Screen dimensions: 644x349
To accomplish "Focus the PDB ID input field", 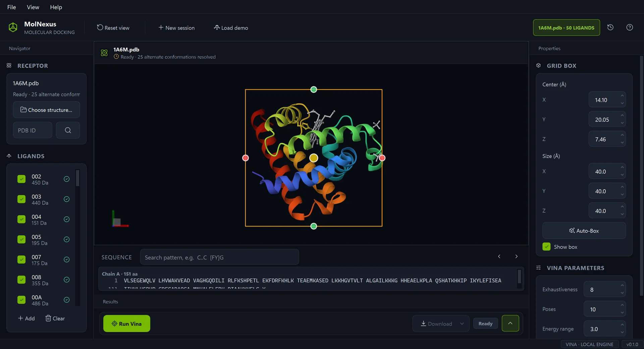I will pos(33,130).
